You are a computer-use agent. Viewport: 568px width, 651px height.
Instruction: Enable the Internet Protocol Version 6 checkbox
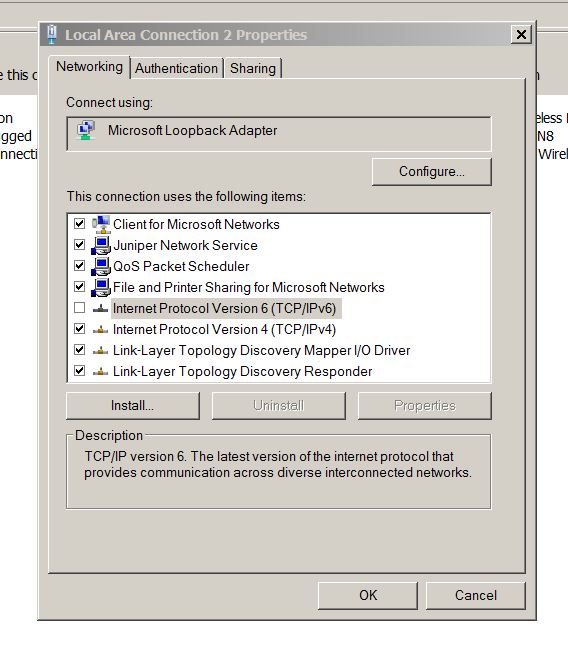click(x=79, y=308)
